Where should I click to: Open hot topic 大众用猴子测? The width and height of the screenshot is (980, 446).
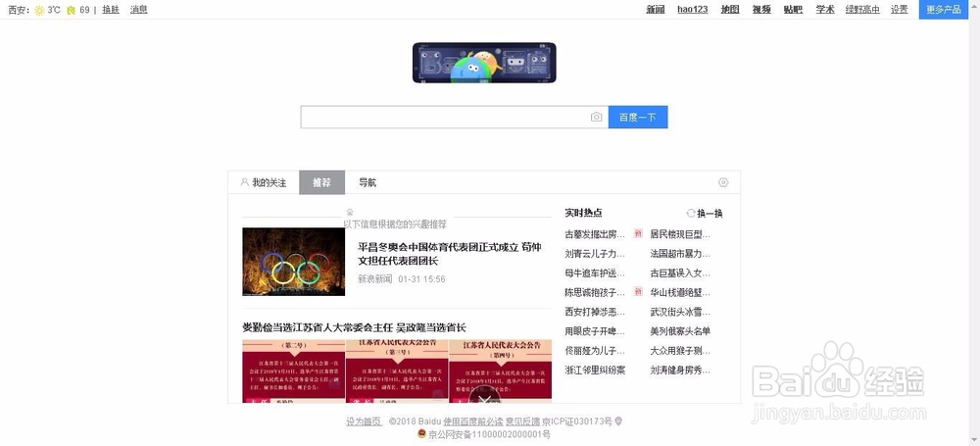[x=681, y=350]
